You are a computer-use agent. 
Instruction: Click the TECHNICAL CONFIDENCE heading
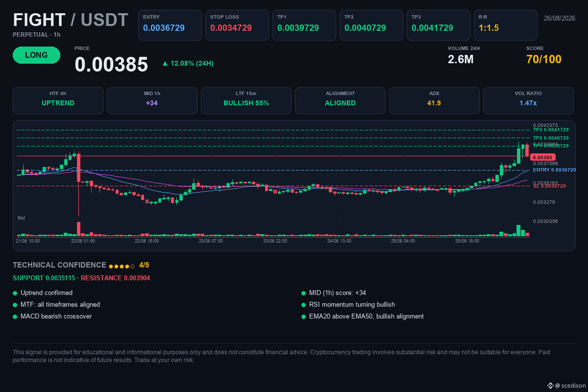point(60,265)
